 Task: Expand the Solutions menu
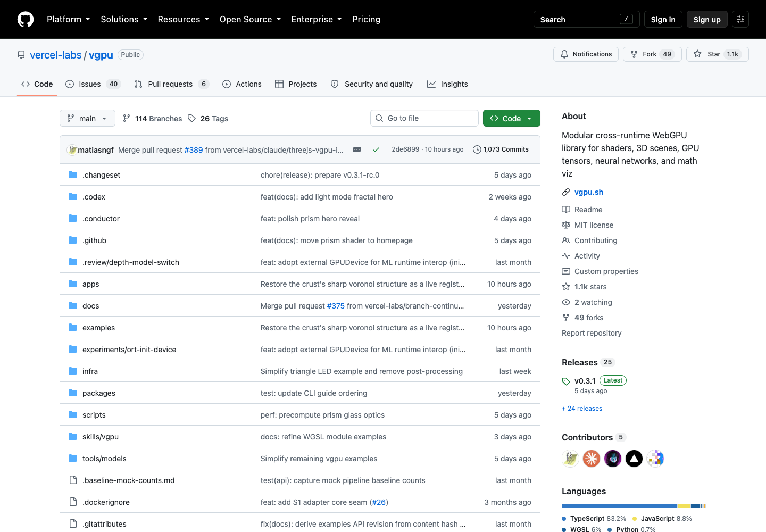point(124,19)
